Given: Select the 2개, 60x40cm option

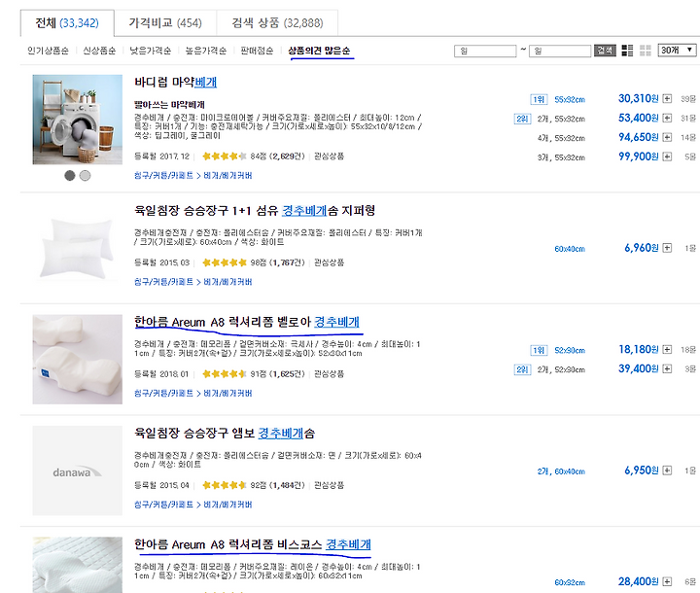Looking at the screenshot, I should 561,471.
